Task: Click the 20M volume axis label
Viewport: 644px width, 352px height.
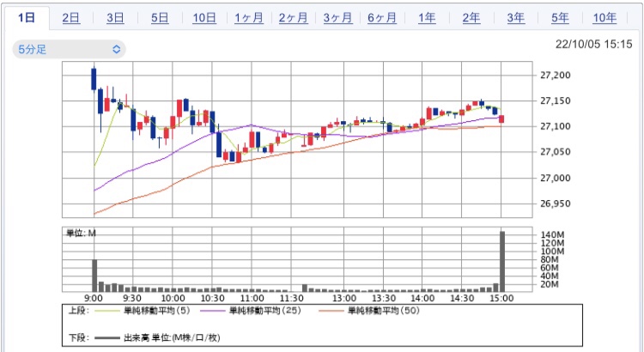Action: click(x=550, y=284)
